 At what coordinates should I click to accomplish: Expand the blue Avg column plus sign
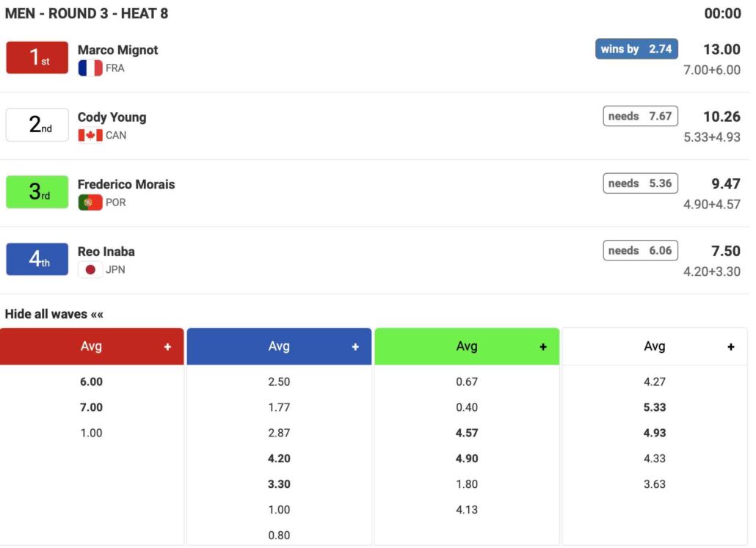pos(355,347)
